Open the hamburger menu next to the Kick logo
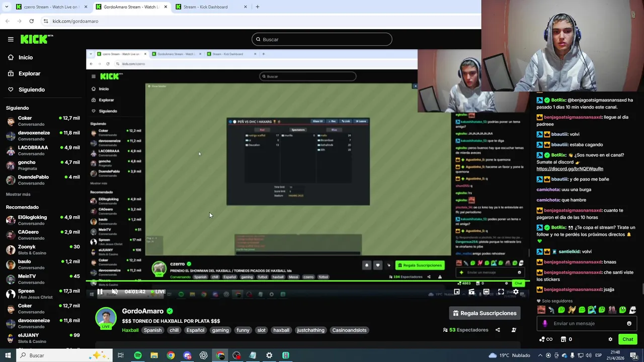 [x=11, y=39]
